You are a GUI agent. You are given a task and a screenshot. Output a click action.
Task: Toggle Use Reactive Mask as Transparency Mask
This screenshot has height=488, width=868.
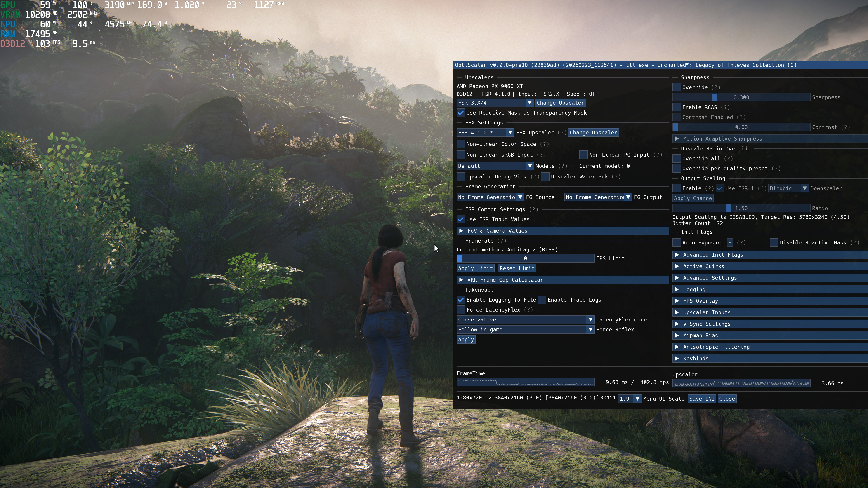point(461,113)
